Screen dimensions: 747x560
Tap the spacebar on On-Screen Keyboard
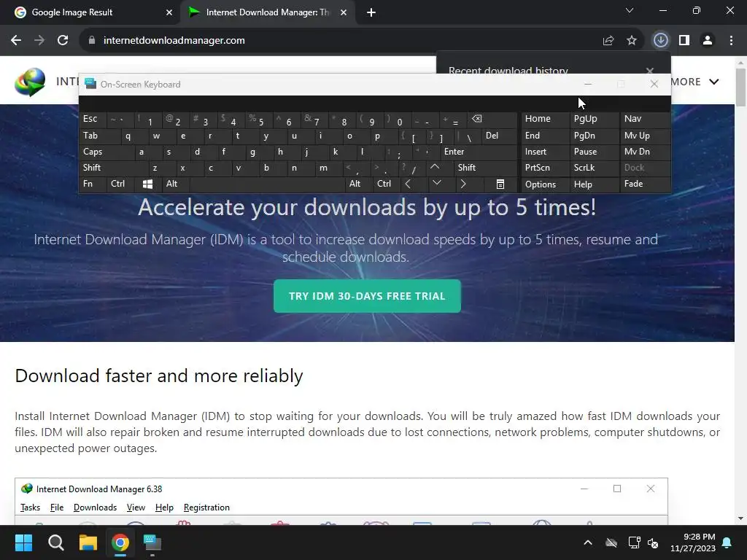[x=267, y=184]
